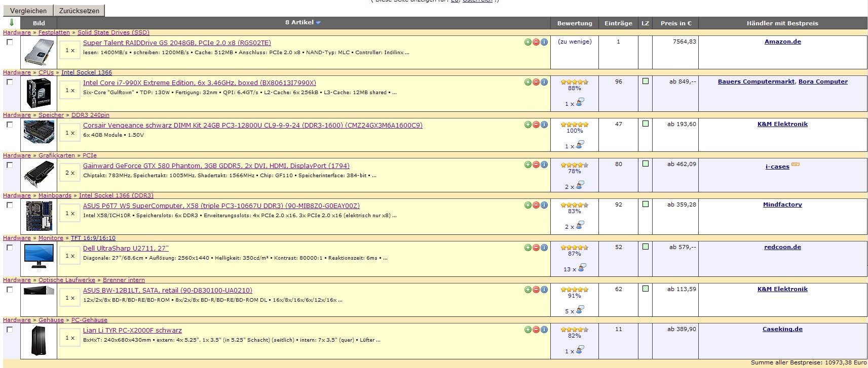
Task: Sort by LZ column header
Action: [645, 23]
